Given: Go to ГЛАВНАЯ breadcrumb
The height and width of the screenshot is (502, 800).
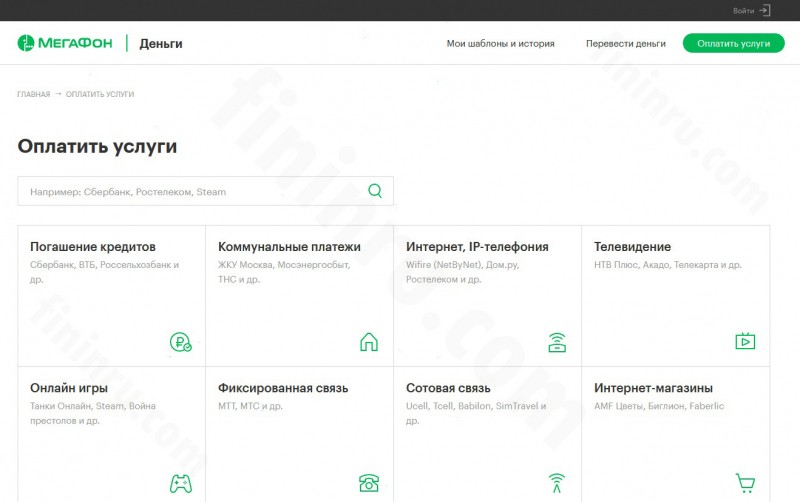Looking at the screenshot, I should tap(34, 94).
